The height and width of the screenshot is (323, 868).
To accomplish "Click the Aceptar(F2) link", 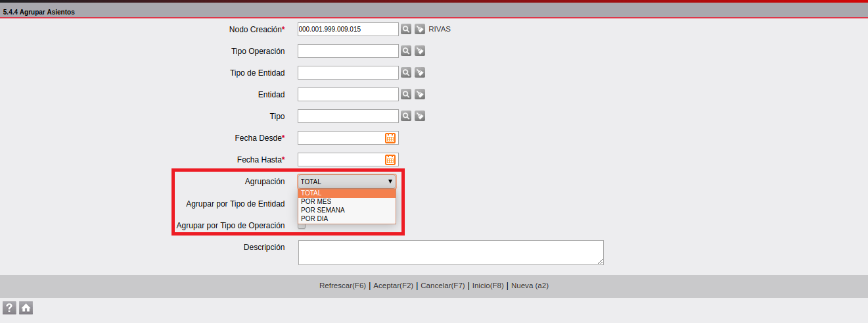I will [393, 286].
